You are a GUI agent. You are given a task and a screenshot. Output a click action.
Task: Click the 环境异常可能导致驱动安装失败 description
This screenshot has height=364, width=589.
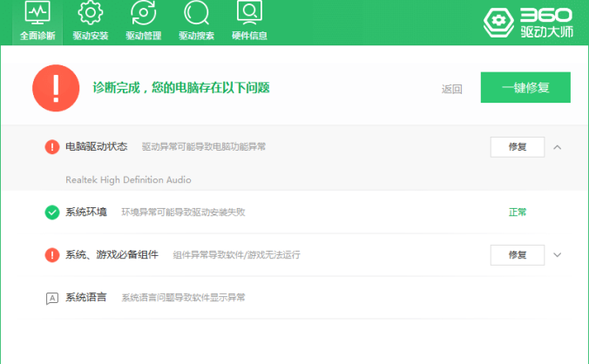point(183,212)
